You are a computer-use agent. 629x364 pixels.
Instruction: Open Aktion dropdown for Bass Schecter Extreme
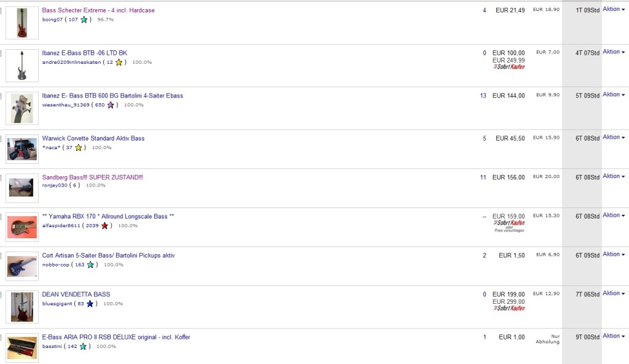tap(614, 9)
